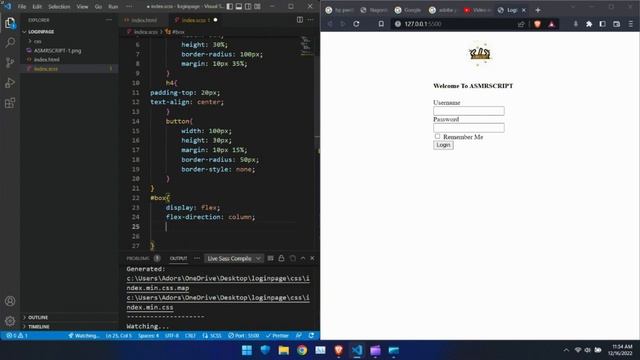Select ASMRSCRIPT-1.png in Explorer

58,51
